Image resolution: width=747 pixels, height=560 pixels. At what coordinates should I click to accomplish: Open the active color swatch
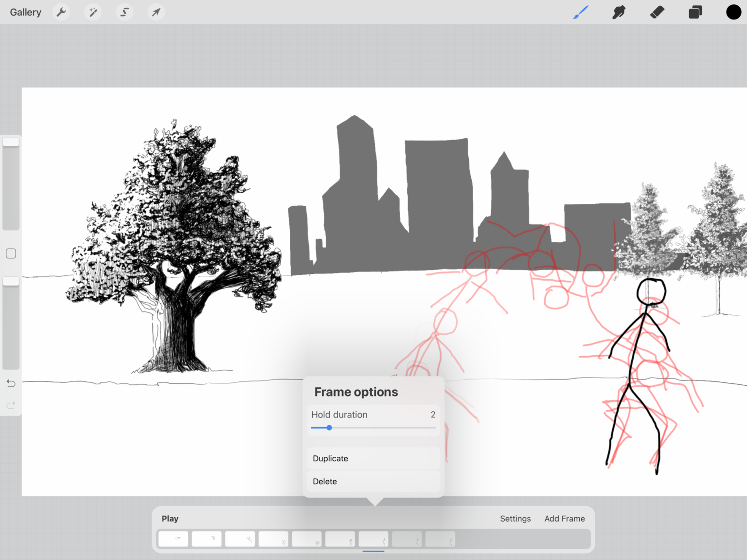[x=733, y=12]
